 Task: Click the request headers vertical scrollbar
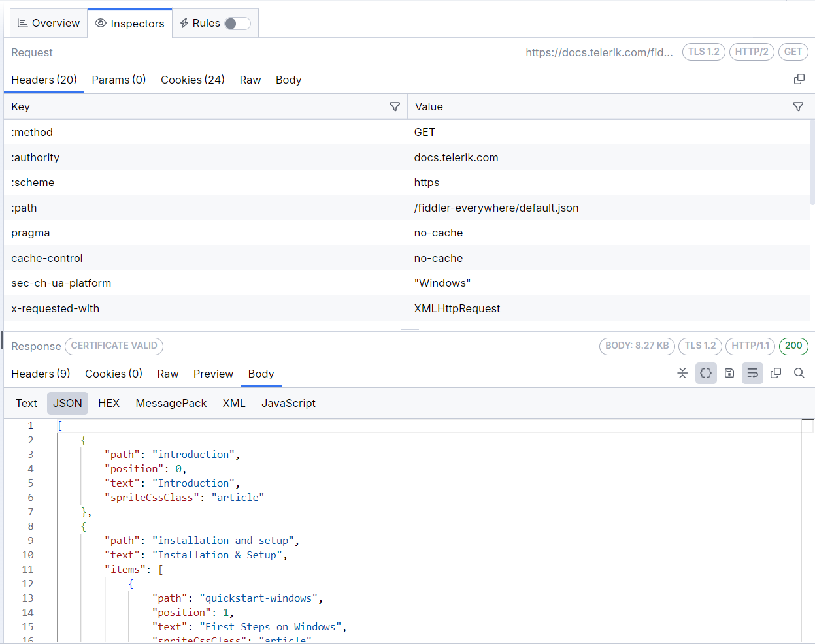812,163
